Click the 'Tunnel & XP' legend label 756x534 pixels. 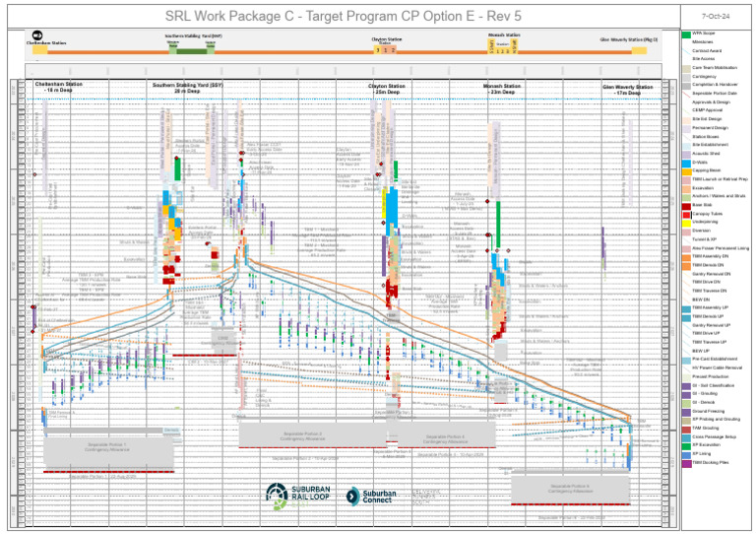(x=704, y=239)
